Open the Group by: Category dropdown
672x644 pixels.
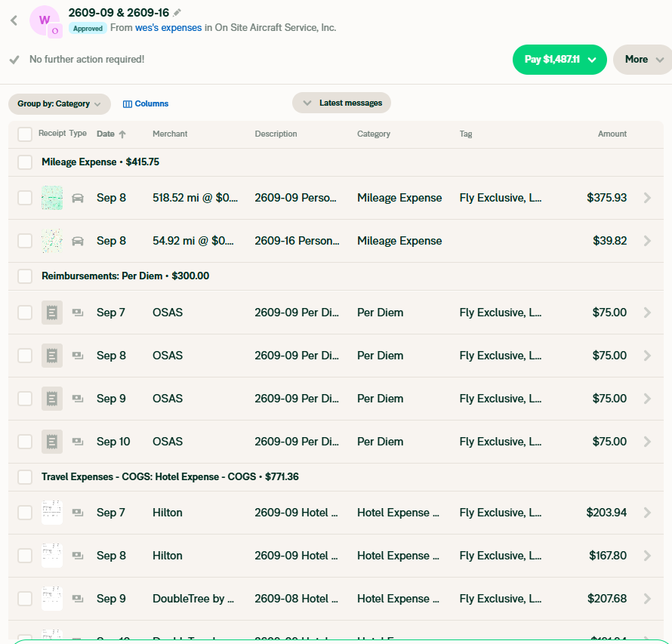click(x=60, y=104)
